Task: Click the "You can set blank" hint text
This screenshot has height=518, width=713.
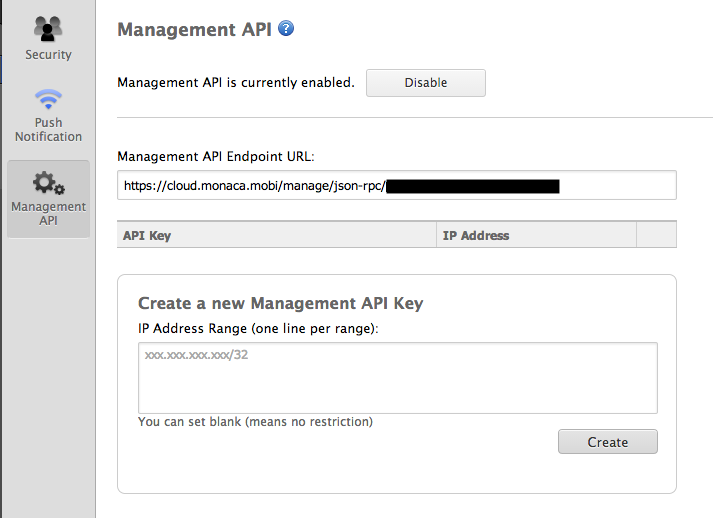Action: pos(255,422)
